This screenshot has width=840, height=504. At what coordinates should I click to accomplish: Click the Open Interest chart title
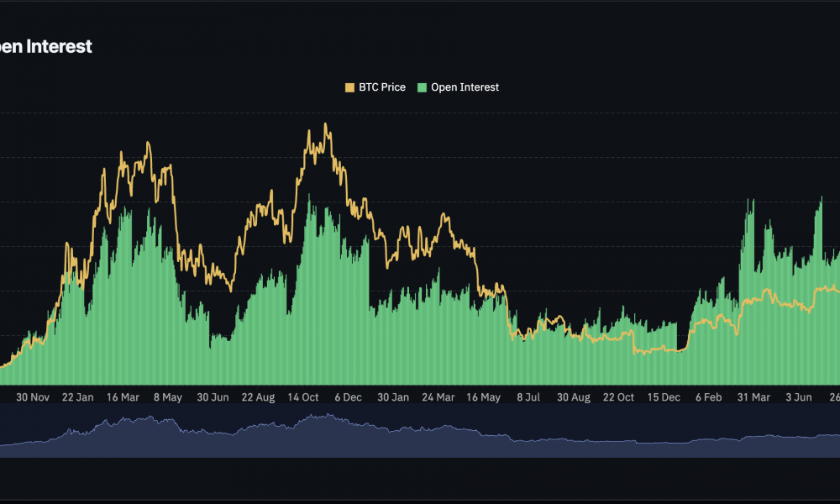46,46
